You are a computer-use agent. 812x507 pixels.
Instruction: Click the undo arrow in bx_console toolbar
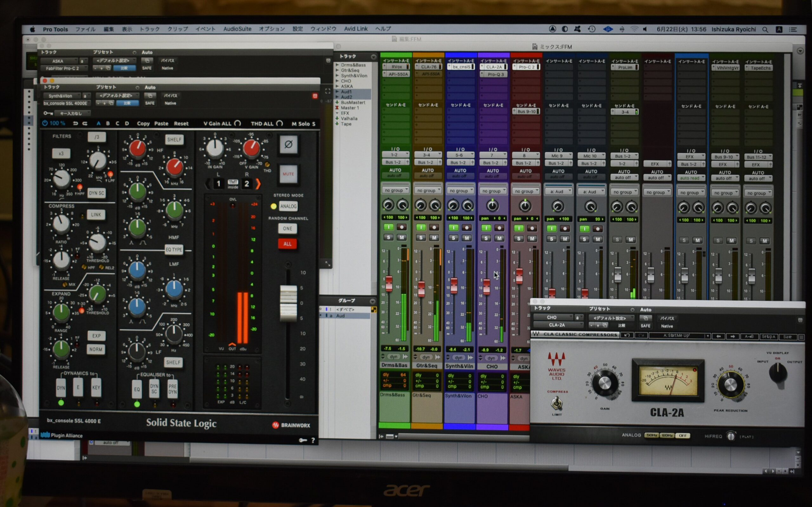click(x=75, y=123)
